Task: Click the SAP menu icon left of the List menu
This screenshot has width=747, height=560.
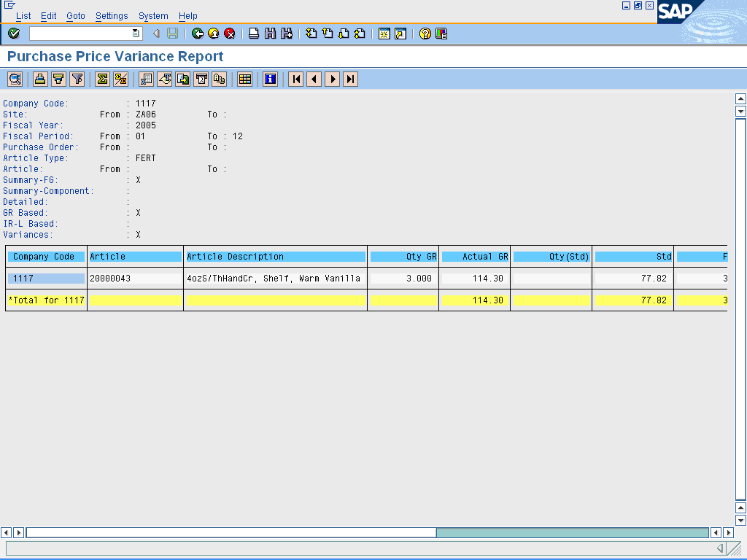Action: click(9, 5)
